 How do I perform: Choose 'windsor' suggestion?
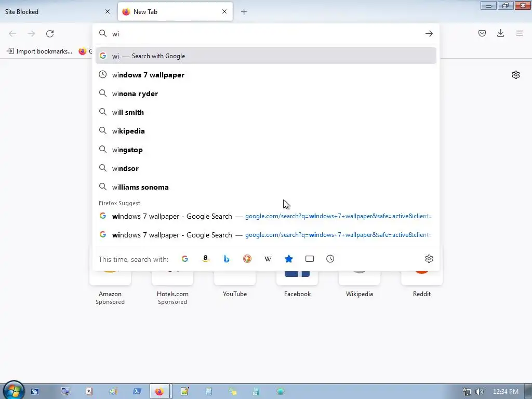pyautogui.click(x=266, y=168)
